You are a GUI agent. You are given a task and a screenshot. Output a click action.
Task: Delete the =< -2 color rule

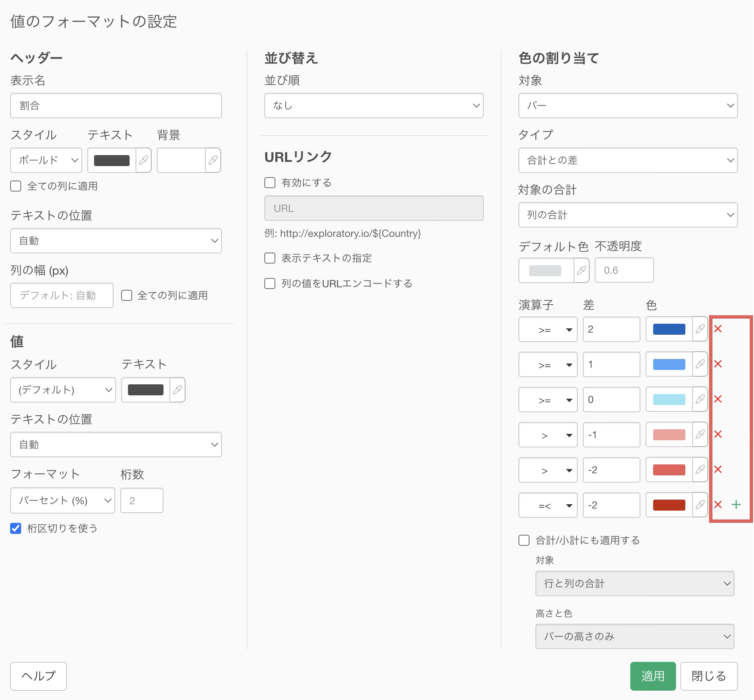coord(718,505)
